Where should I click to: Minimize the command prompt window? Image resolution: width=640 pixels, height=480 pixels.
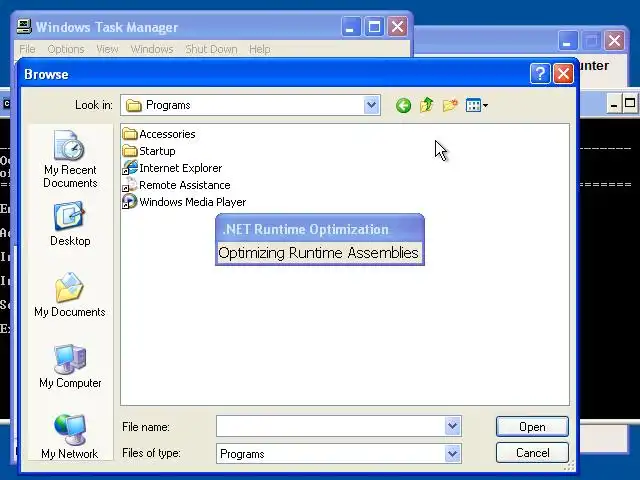point(613,103)
